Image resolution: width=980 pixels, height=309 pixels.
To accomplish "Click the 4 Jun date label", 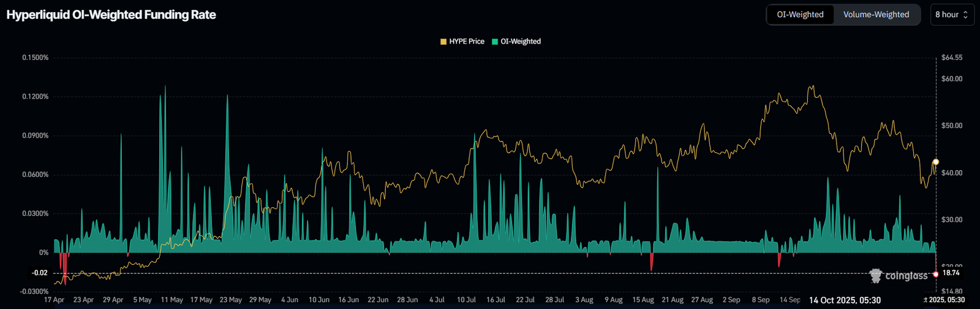I will (290, 300).
